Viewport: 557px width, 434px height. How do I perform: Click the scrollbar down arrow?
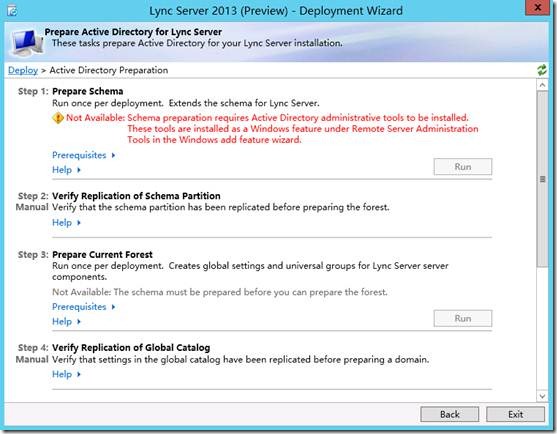click(542, 396)
